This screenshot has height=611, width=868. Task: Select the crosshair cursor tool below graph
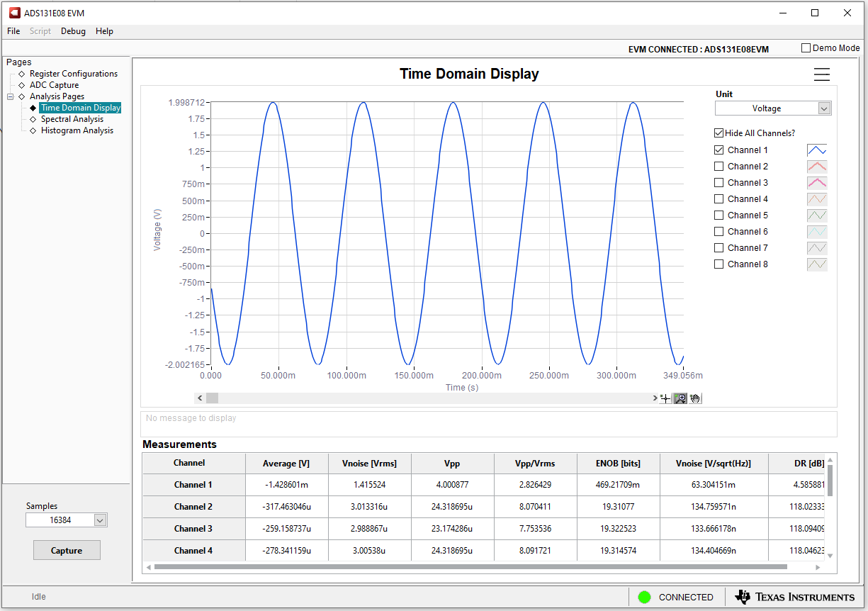pyautogui.click(x=665, y=398)
